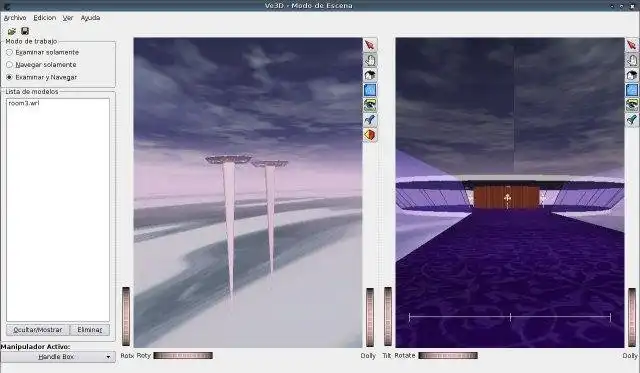
Task: Click the Ocultar/Mostrar button
Action: [x=38, y=330]
